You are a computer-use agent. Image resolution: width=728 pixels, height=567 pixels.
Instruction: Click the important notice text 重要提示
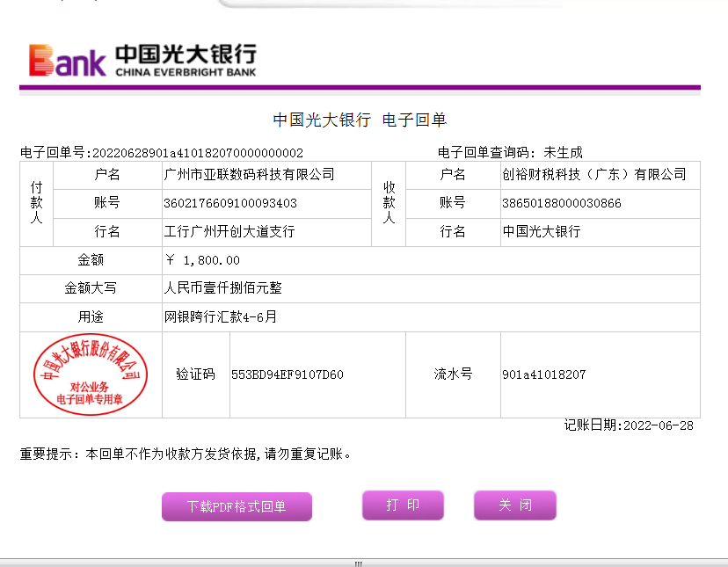click(x=186, y=454)
